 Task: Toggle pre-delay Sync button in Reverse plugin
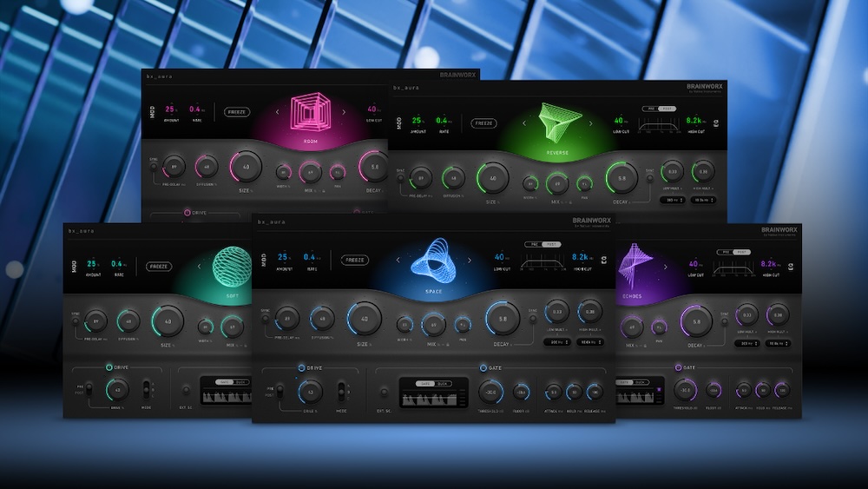click(x=400, y=178)
